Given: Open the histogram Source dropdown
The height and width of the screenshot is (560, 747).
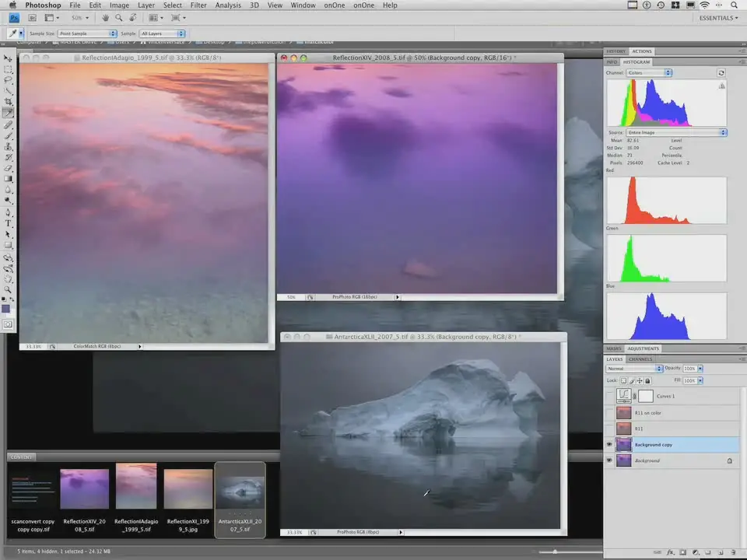Looking at the screenshot, I should tap(676, 132).
